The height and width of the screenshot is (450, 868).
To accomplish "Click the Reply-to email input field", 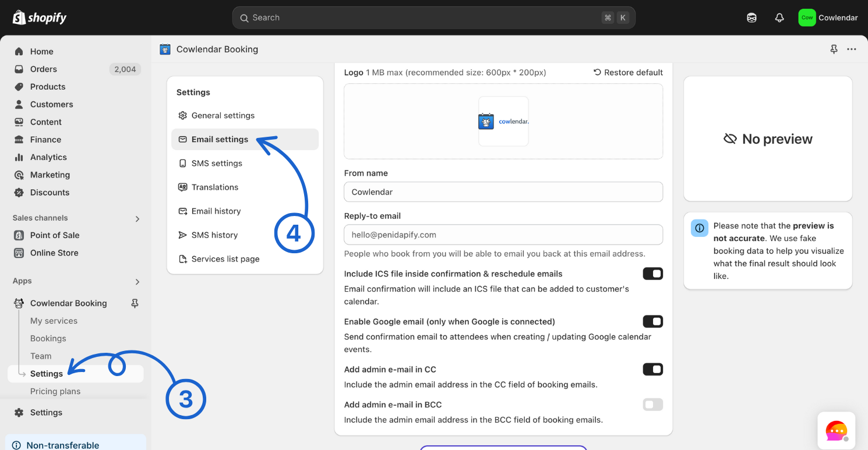I will 503,235.
